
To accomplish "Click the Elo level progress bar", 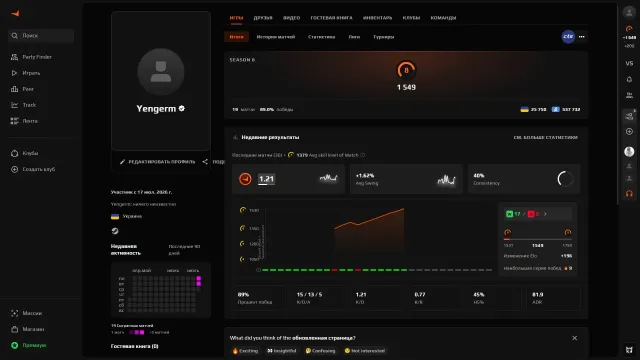I will (x=538, y=239).
